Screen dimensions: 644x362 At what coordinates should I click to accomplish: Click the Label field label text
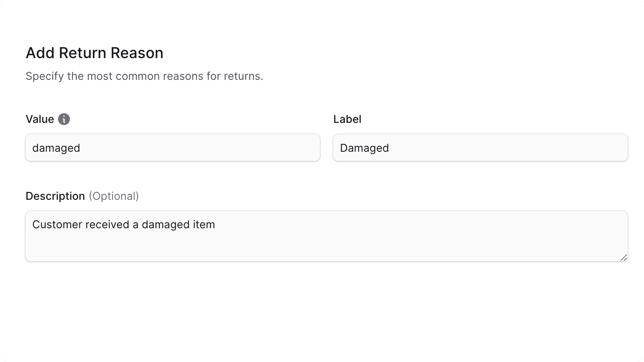(347, 119)
